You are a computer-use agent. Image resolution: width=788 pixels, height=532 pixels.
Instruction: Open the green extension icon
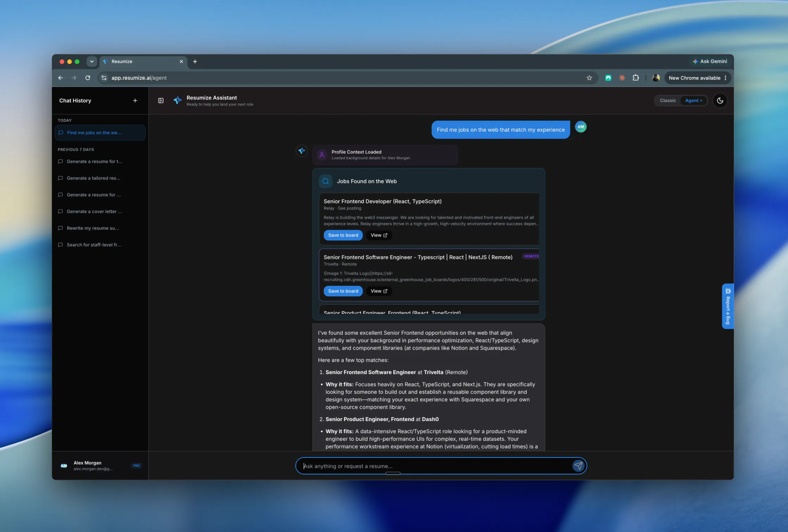click(x=608, y=78)
